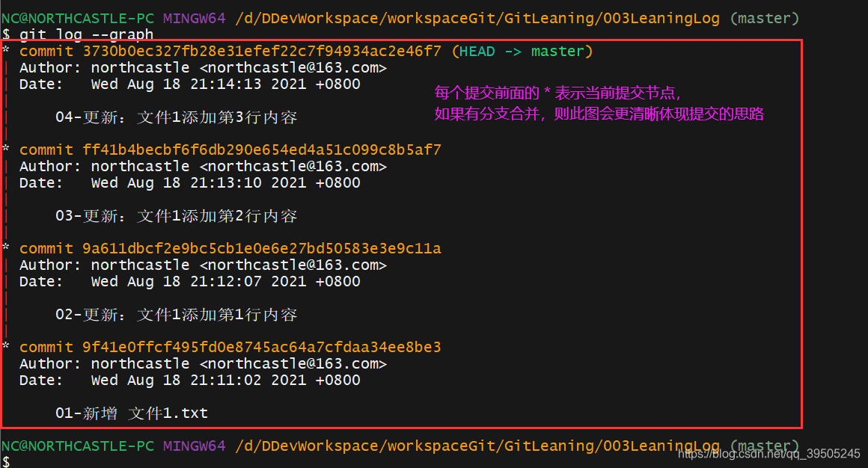Click the "(HEAD -> master)" ref label

(522, 52)
